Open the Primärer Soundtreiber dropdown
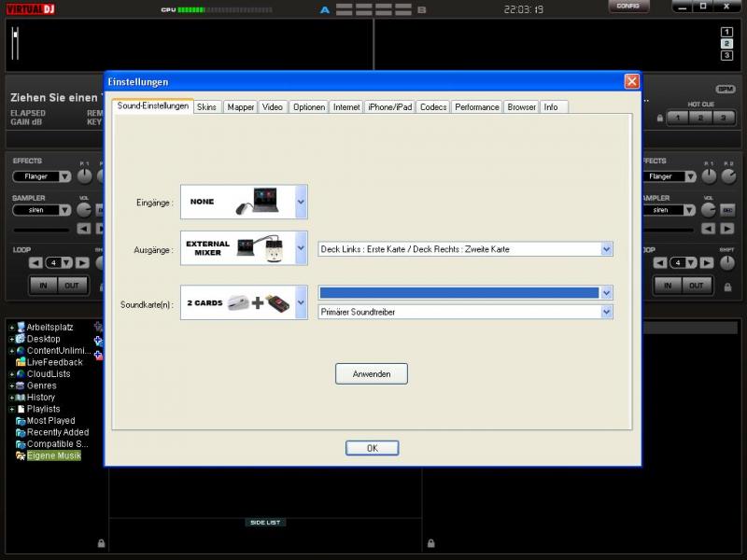 pyautogui.click(x=607, y=312)
